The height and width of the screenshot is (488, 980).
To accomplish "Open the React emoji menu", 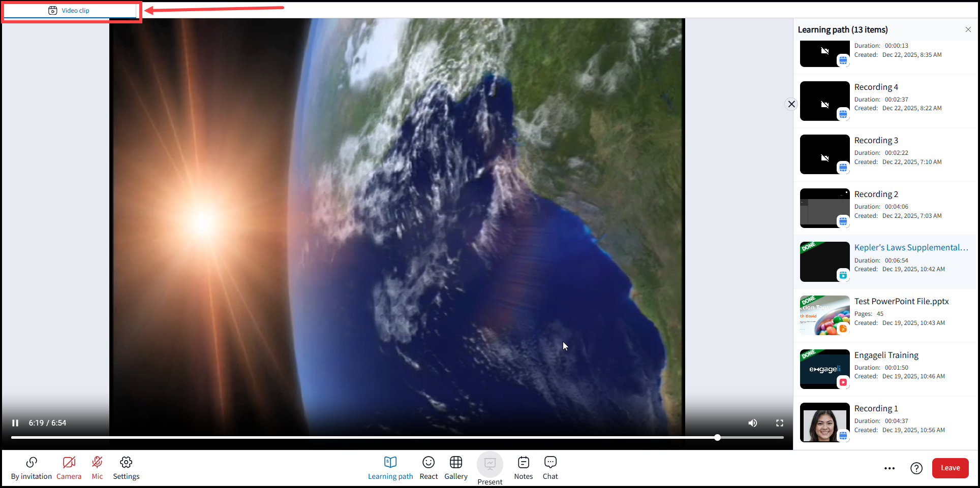I will pos(428,468).
